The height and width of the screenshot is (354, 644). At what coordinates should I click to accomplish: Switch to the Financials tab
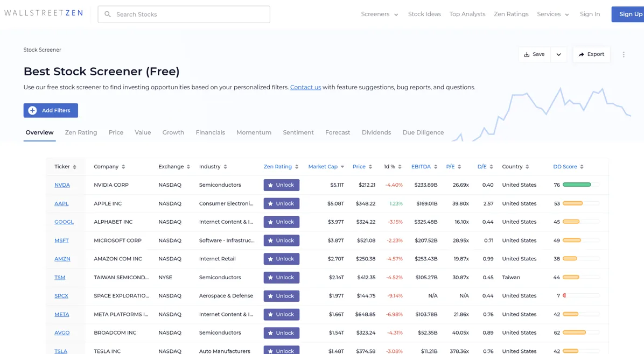[x=211, y=132]
